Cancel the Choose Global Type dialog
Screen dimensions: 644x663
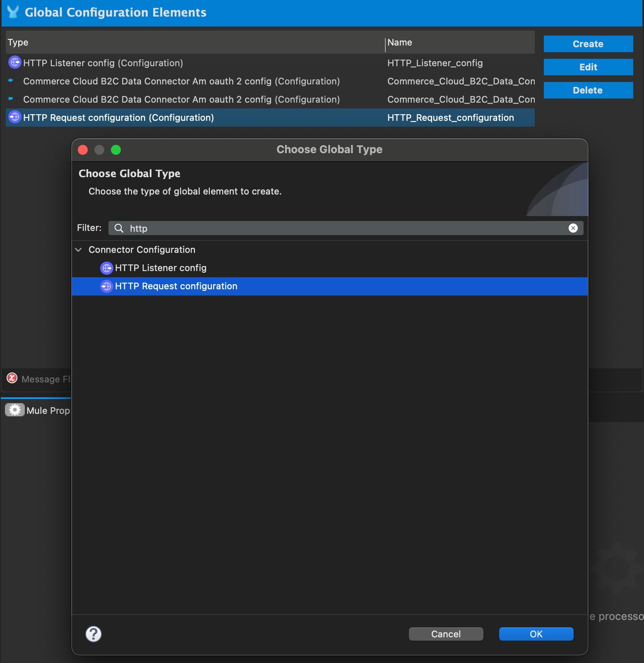tap(446, 634)
